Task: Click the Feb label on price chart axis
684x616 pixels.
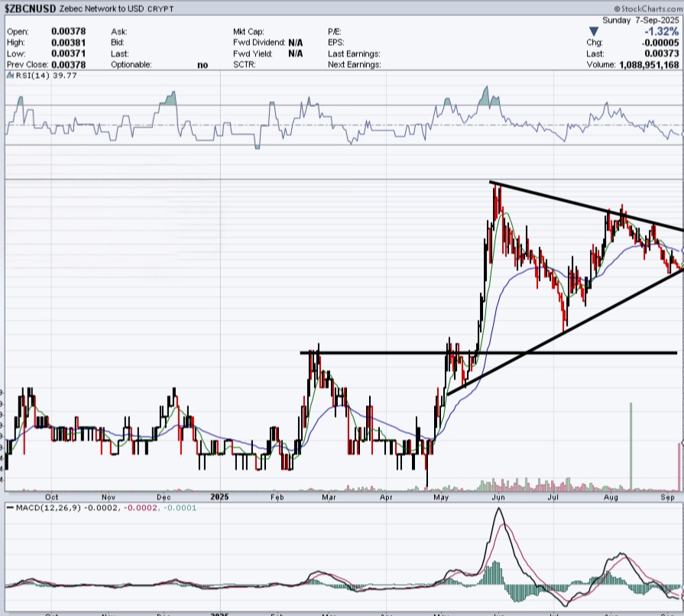Action: (x=277, y=497)
